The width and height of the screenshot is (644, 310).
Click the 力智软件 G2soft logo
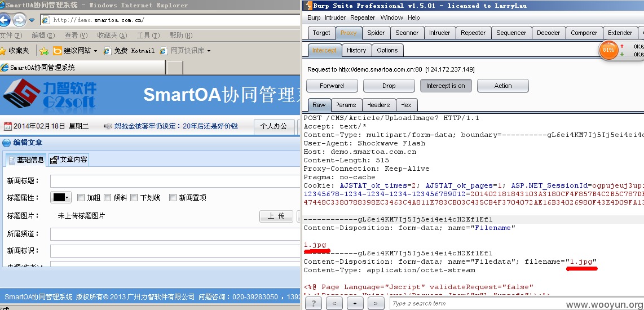tap(50, 95)
